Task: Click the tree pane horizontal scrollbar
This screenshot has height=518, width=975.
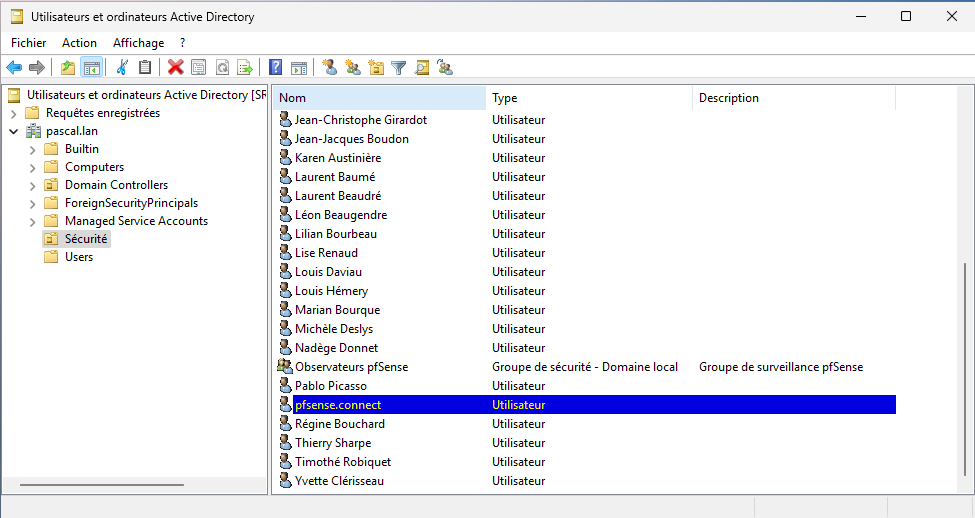Action: click(101, 484)
